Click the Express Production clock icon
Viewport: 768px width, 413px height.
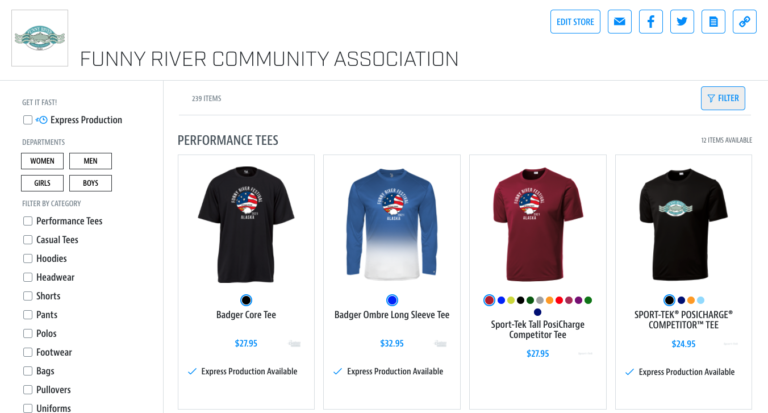point(42,120)
